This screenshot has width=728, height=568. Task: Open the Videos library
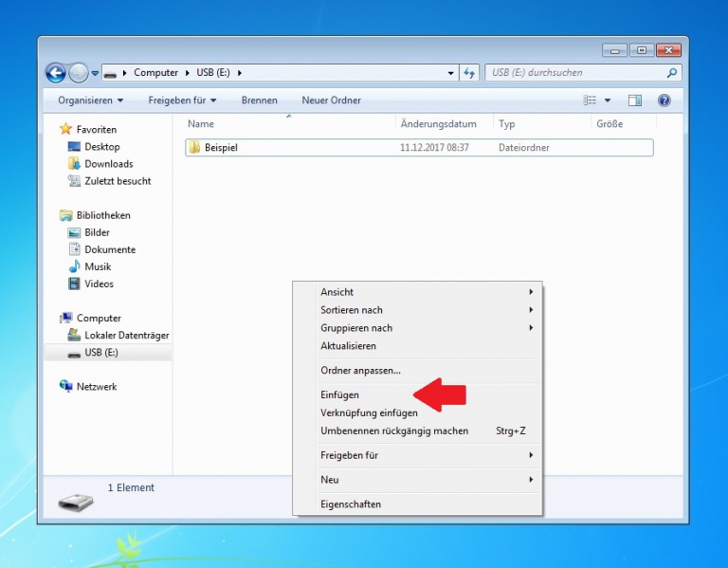coord(99,284)
